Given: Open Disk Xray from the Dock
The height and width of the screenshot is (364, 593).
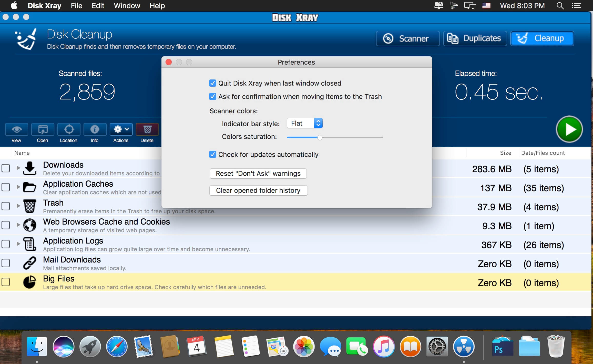Looking at the screenshot, I should pos(464,347).
